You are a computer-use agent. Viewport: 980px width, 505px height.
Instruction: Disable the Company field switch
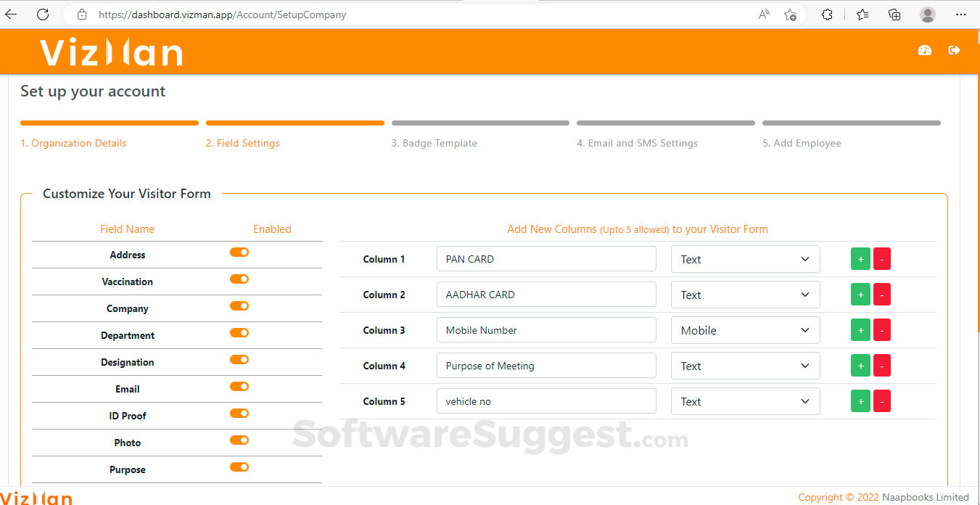coord(239,305)
